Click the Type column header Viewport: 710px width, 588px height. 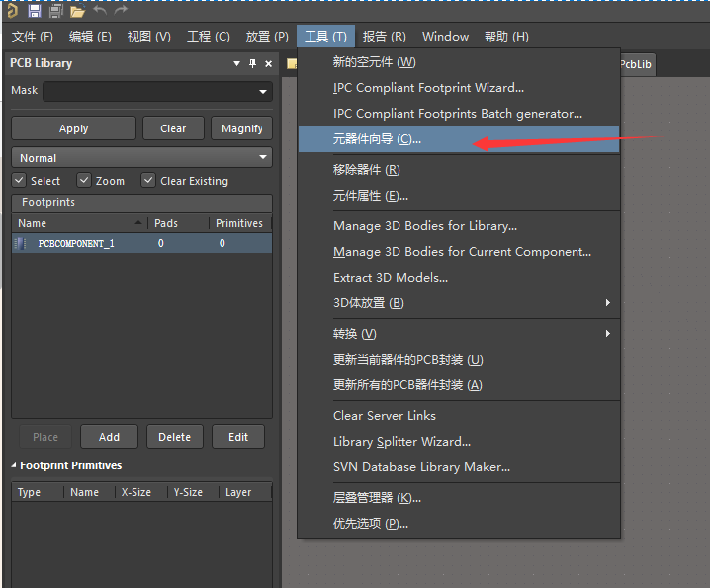click(38, 492)
